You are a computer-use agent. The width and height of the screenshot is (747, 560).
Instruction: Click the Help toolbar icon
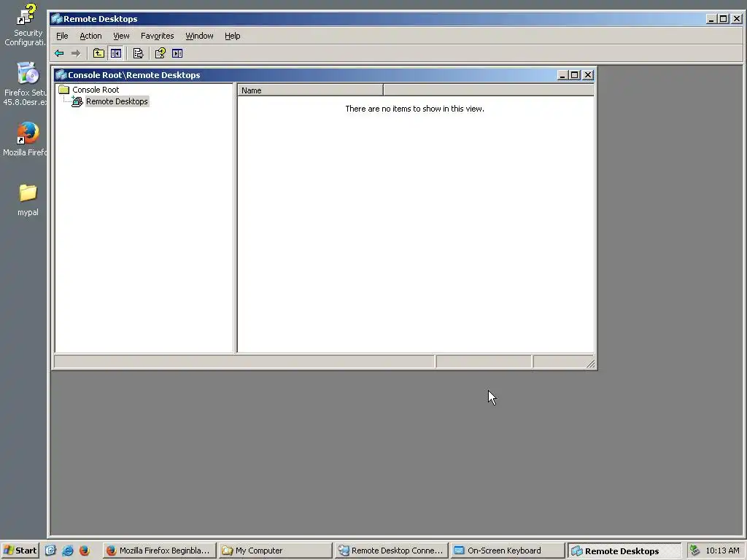click(x=160, y=53)
